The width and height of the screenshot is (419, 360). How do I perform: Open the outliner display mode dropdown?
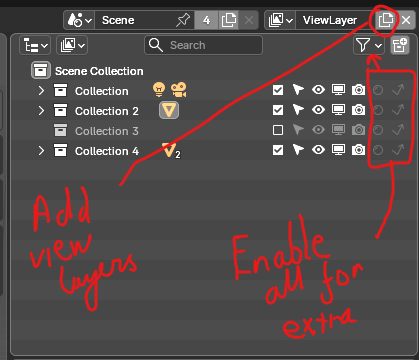pos(72,45)
